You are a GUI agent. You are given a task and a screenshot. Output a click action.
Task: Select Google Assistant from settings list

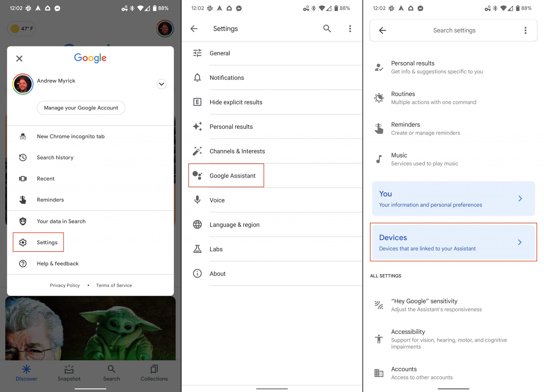click(x=233, y=175)
